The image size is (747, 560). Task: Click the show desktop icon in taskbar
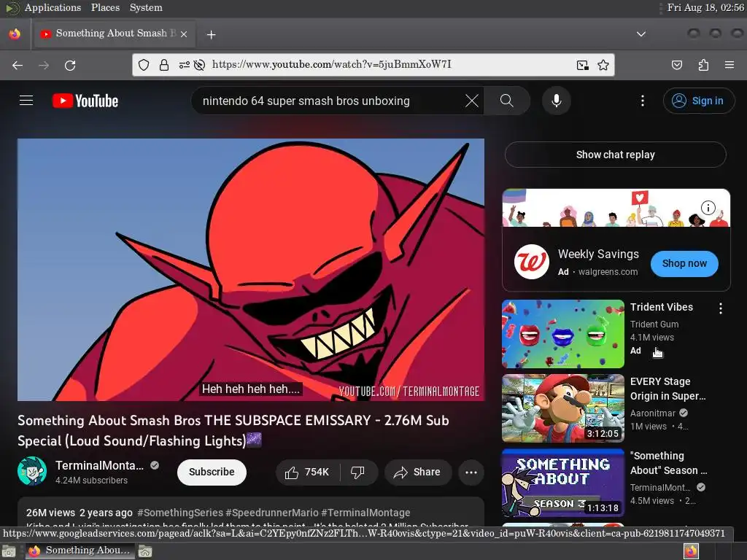pos(9,551)
